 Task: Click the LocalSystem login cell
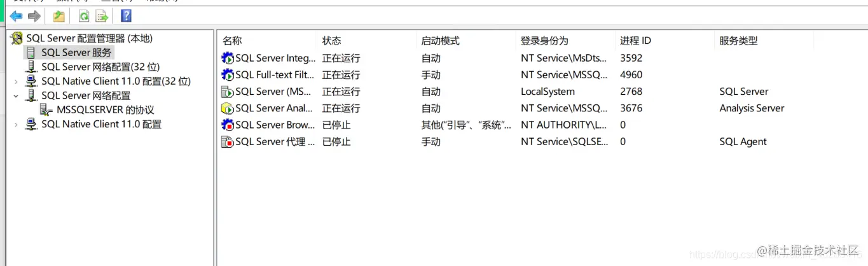(548, 92)
